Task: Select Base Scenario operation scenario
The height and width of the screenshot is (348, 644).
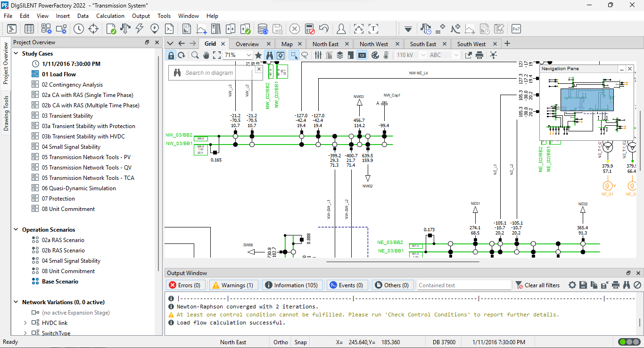Action: click(x=60, y=281)
